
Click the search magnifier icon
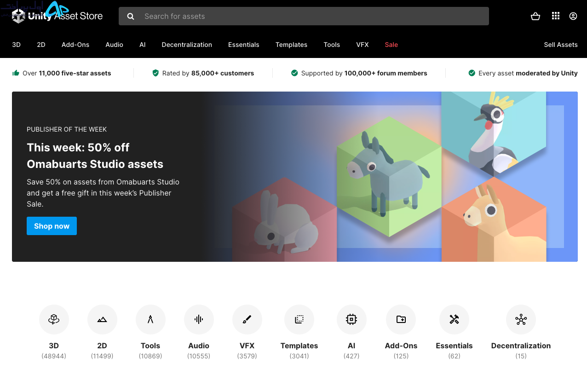coord(131,16)
